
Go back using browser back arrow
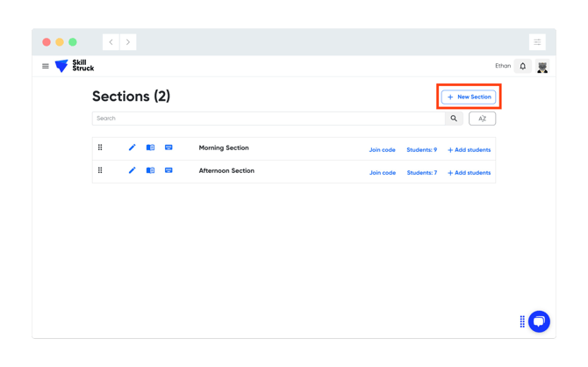111,42
